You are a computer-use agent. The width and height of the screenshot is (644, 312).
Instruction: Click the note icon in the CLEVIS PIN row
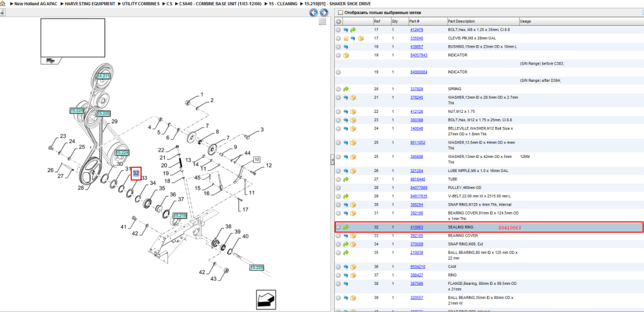pyautogui.click(x=346, y=38)
